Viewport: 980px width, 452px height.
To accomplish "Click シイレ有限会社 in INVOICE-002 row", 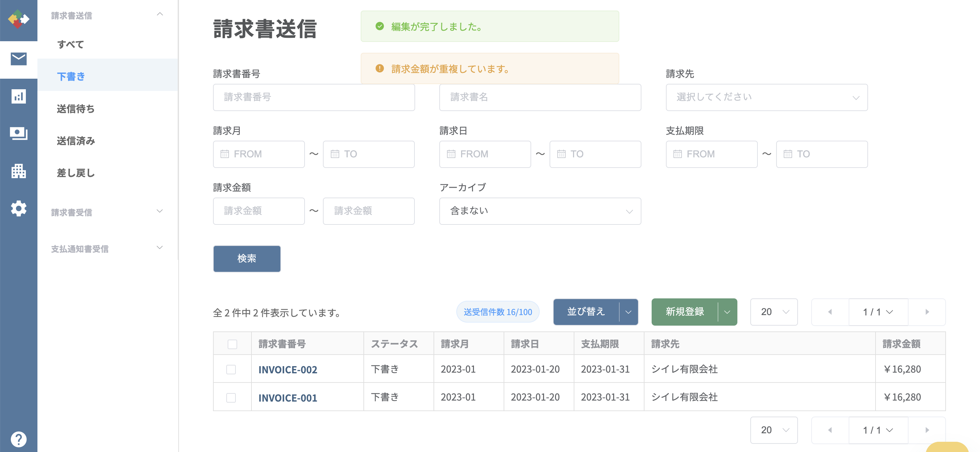I will coord(684,369).
